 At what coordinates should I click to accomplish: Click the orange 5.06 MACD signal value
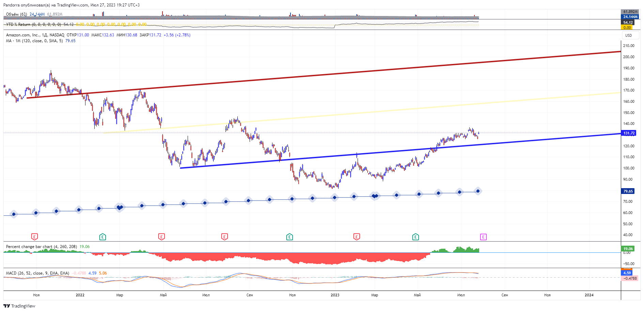point(103,273)
